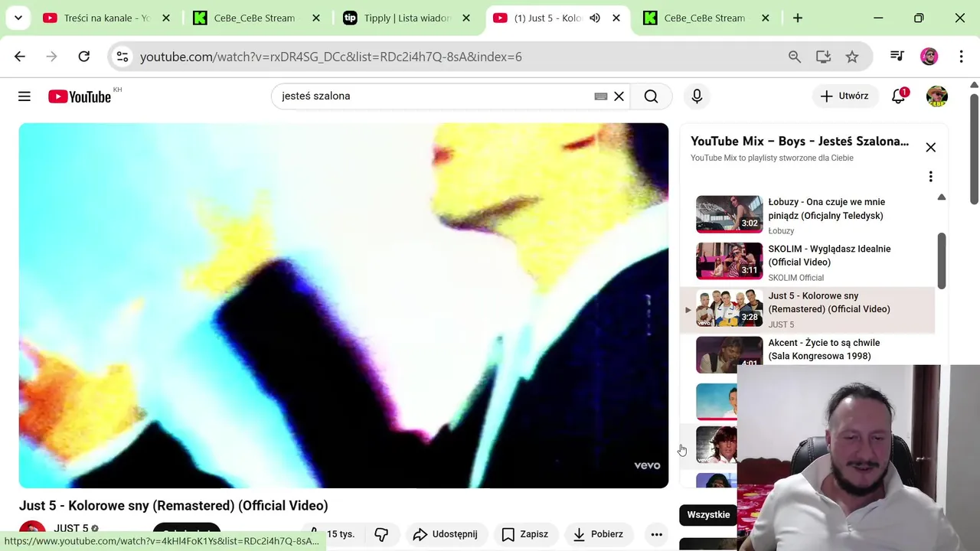The width and height of the screenshot is (980, 551).
Task: Open YouTube notifications bell
Action: pos(899,96)
